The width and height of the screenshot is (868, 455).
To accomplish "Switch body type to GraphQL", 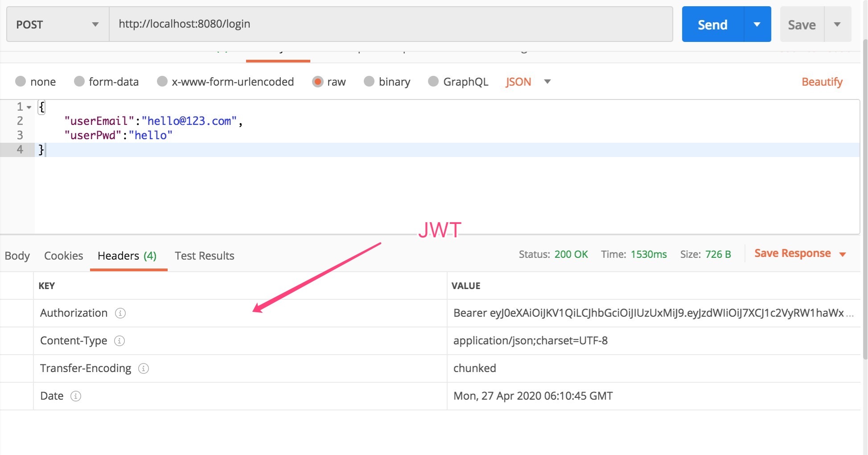I will pos(433,82).
